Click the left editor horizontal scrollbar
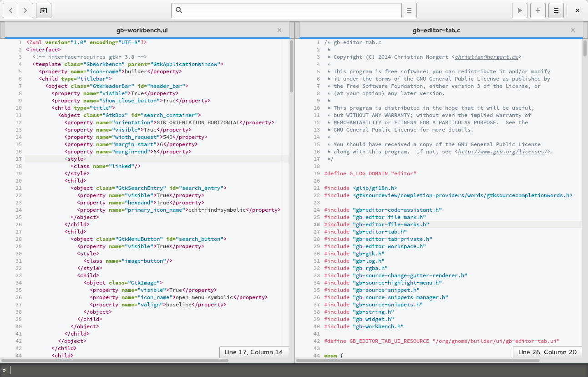 (x=115, y=360)
